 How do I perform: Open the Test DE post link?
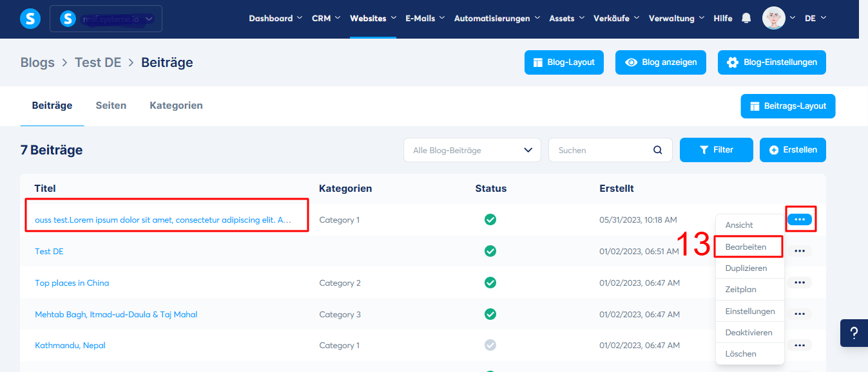click(x=49, y=252)
